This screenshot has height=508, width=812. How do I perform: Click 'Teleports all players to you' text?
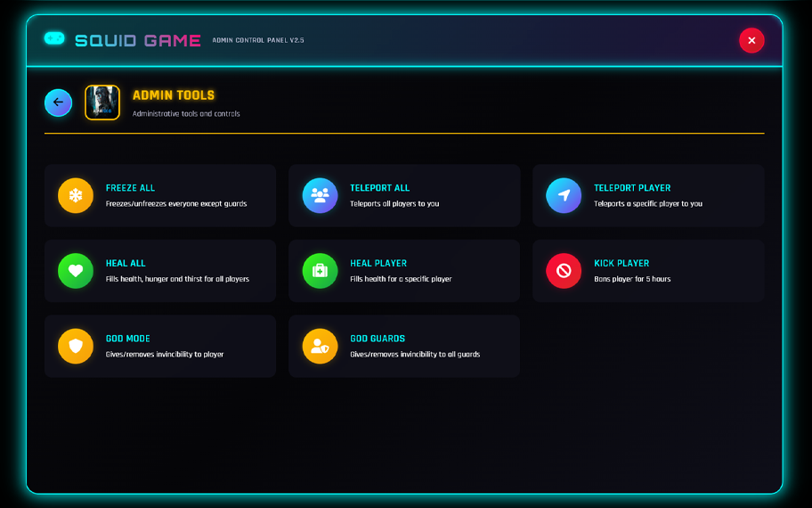(394, 204)
